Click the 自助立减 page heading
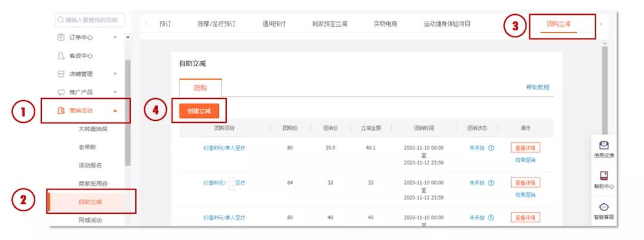Viewport: 644px width, 240px height. tap(192, 64)
